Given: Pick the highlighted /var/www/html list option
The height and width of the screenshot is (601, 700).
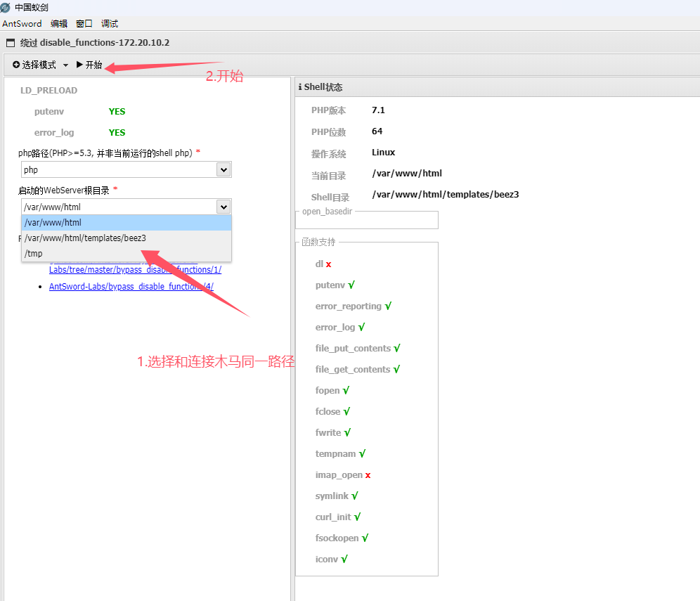Looking at the screenshot, I should click(x=53, y=223).
